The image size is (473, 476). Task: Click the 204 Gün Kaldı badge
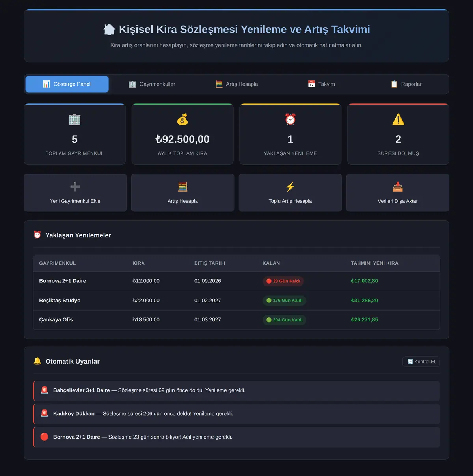tap(284, 320)
